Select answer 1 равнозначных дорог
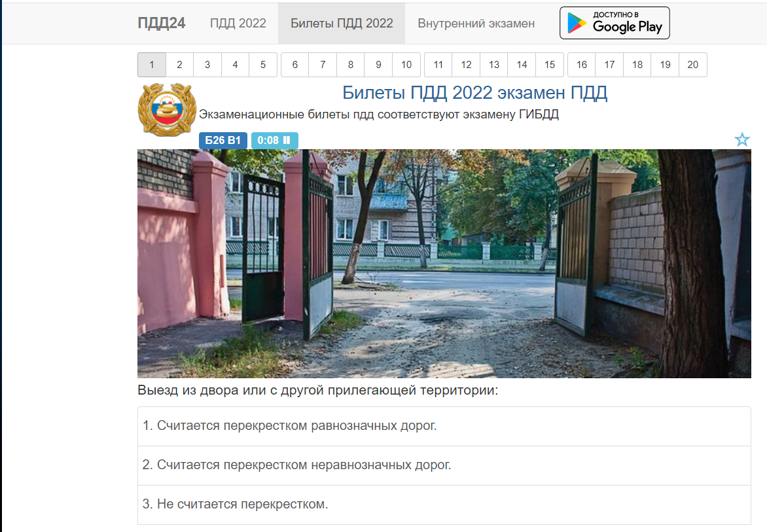 (444, 426)
